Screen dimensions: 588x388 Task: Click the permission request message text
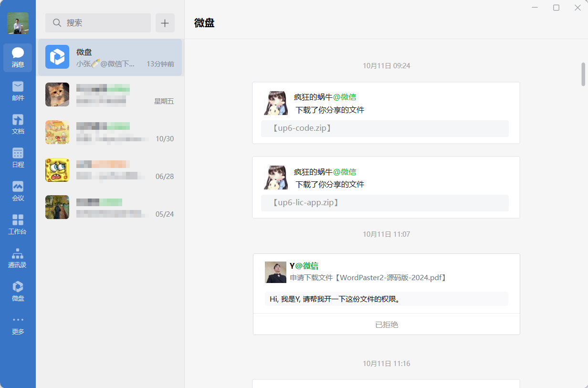335,299
